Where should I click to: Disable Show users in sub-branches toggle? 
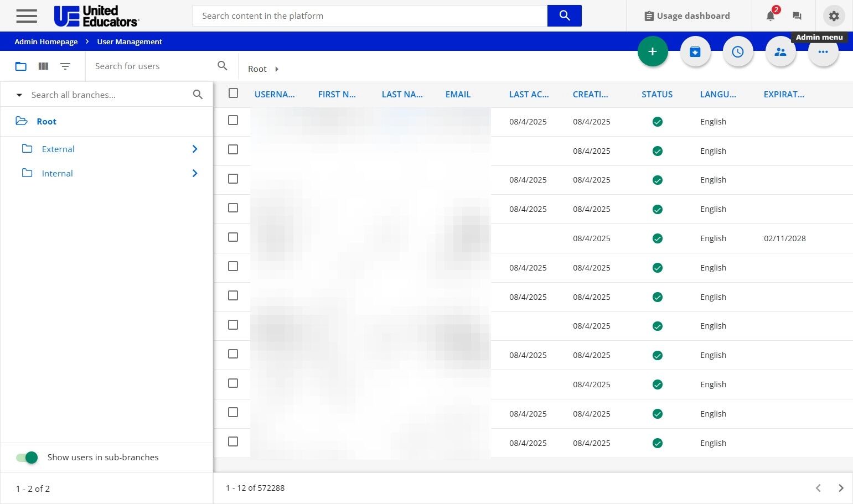(27, 458)
